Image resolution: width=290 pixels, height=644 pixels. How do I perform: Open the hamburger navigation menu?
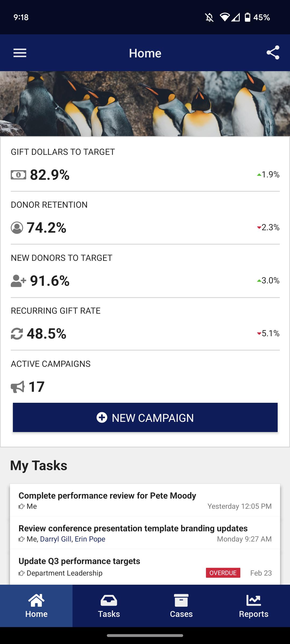point(20,53)
